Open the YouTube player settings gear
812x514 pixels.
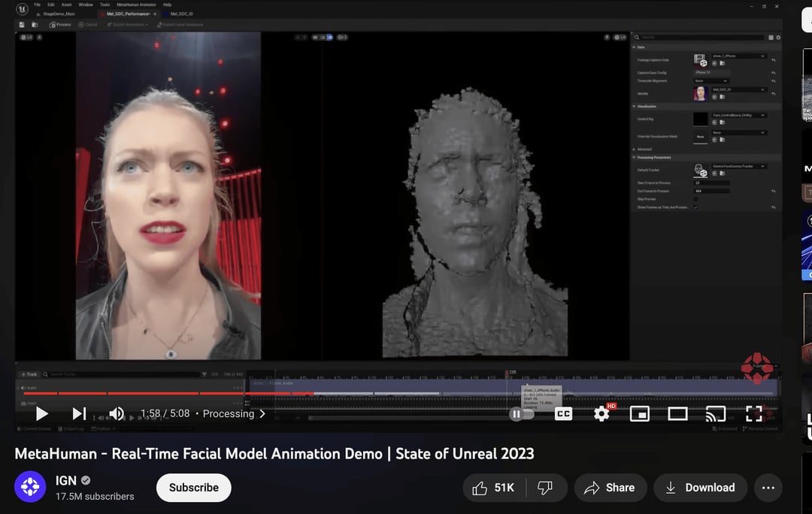coord(601,413)
